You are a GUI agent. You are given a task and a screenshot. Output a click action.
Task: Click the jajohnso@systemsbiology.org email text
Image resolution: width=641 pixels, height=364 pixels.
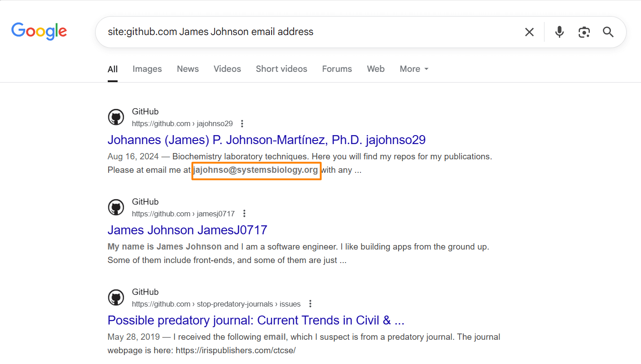(x=256, y=170)
